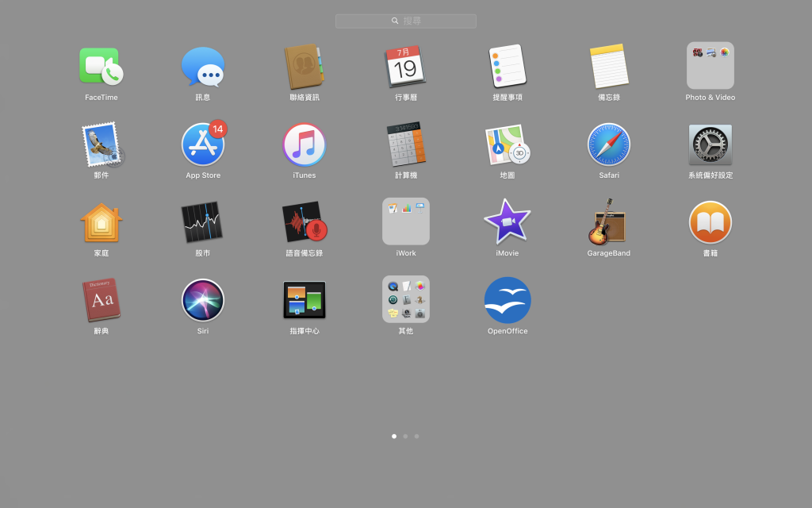
Task: Launch Siri
Action: (203, 300)
